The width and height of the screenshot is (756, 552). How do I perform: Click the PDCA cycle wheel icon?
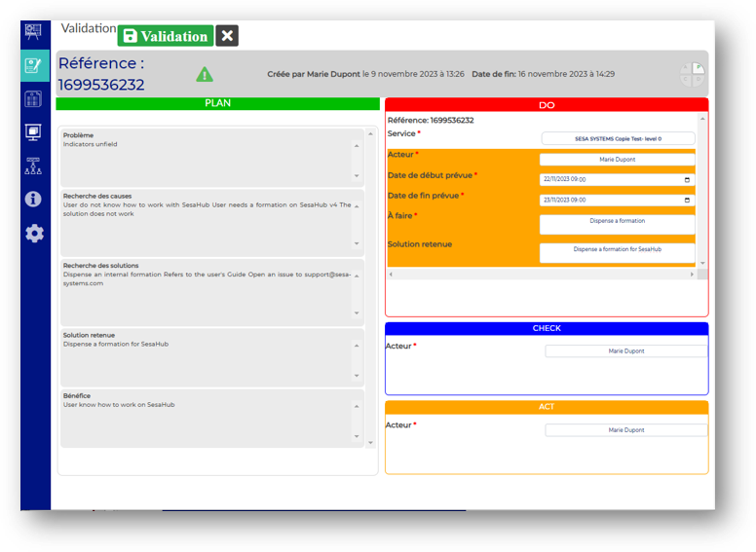pyautogui.click(x=693, y=75)
